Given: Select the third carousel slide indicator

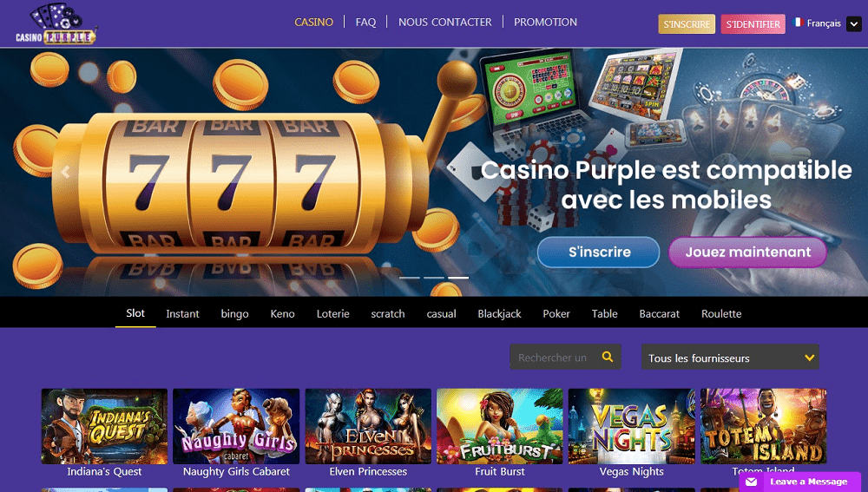Looking at the screenshot, I should [458, 278].
